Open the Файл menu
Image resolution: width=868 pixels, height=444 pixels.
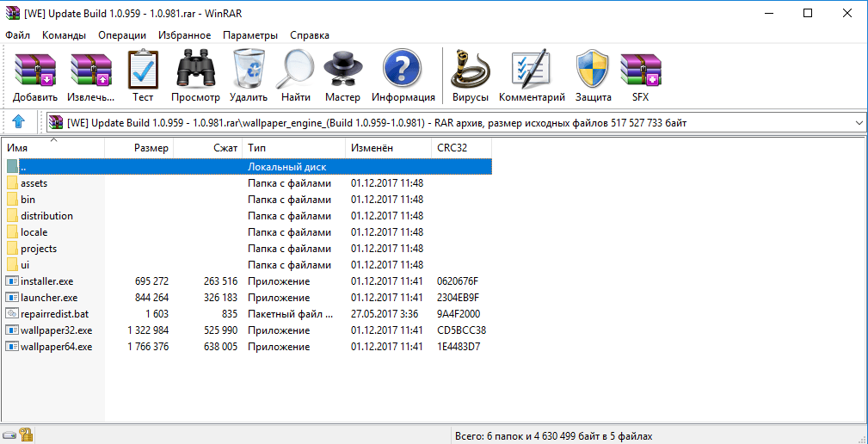pyautogui.click(x=18, y=35)
